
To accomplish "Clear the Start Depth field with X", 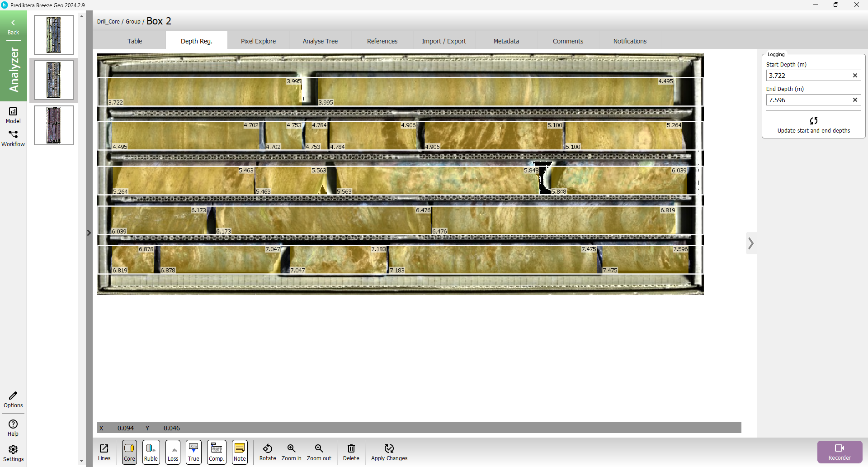I will click(855, 76).
